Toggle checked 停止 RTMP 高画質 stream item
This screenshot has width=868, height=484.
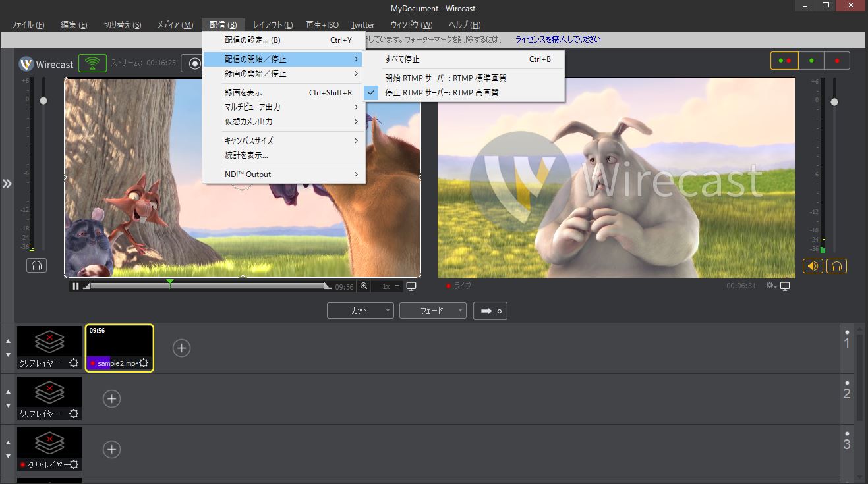(x=465, y=93)
